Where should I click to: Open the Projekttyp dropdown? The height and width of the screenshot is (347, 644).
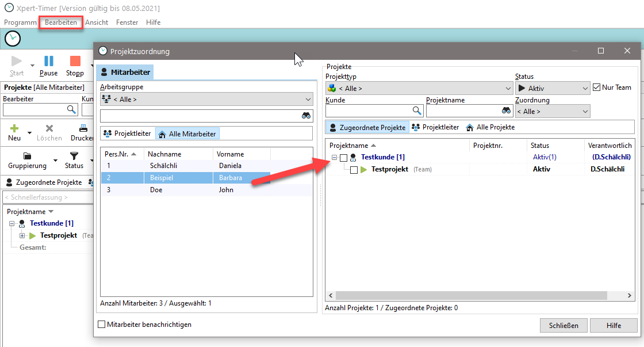[x=419, y=89]
